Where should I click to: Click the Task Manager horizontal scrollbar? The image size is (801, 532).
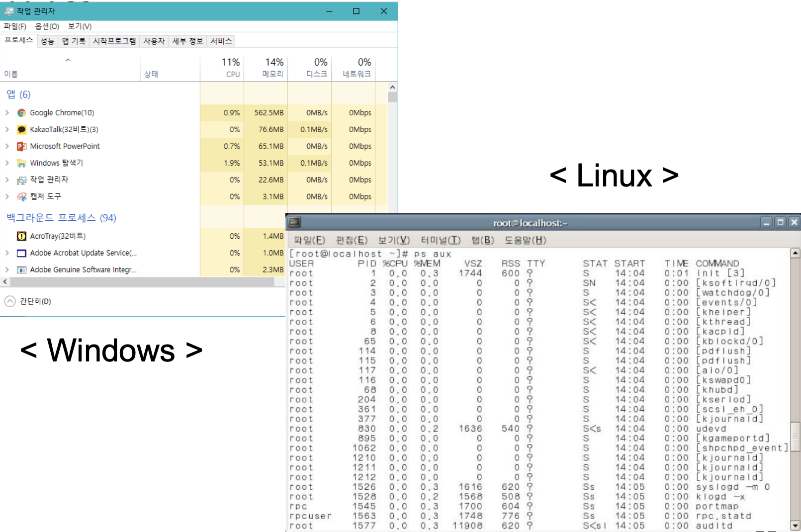point(142,282)
